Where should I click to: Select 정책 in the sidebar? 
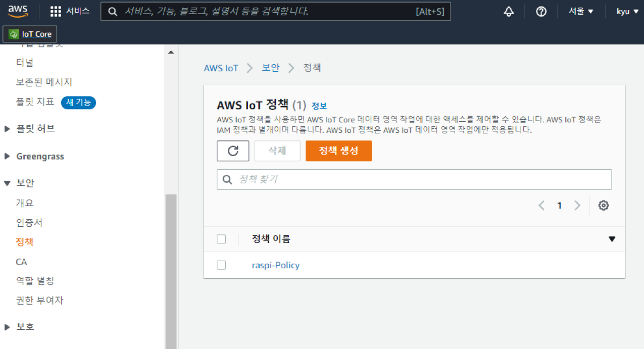pos(25,242)
